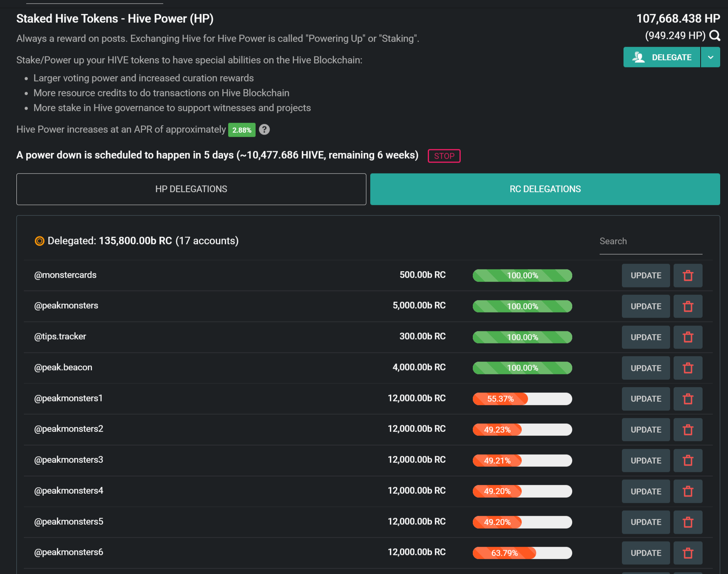
Task: Delete the @monstercards RC delegation
Action: tap(688, 276)
